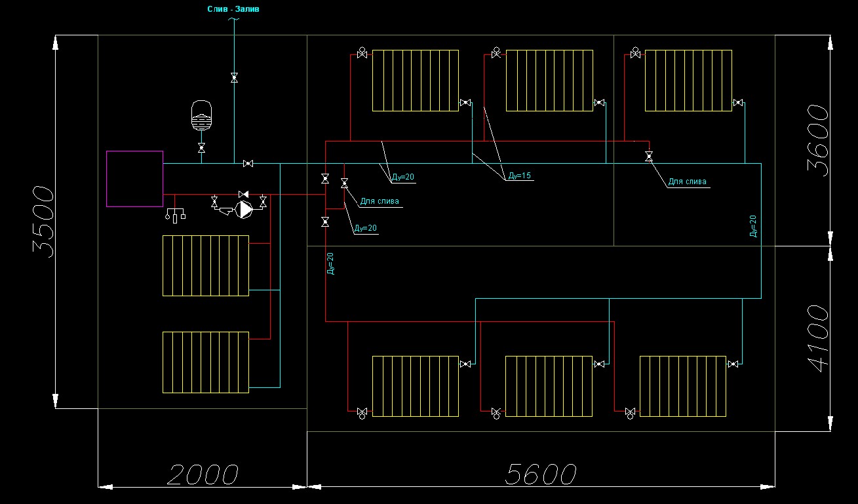
Task: Click the Для слива label near the pipe manifold
Action: point(380,201)
